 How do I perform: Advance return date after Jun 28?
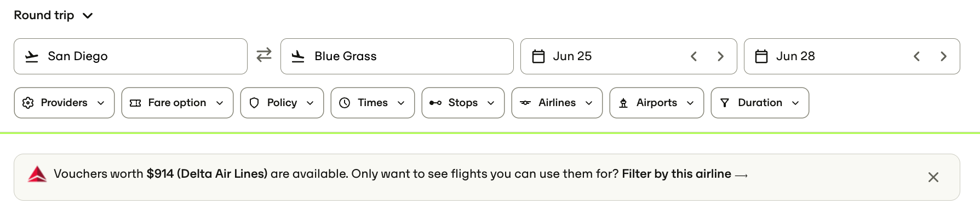click(943, 56)
